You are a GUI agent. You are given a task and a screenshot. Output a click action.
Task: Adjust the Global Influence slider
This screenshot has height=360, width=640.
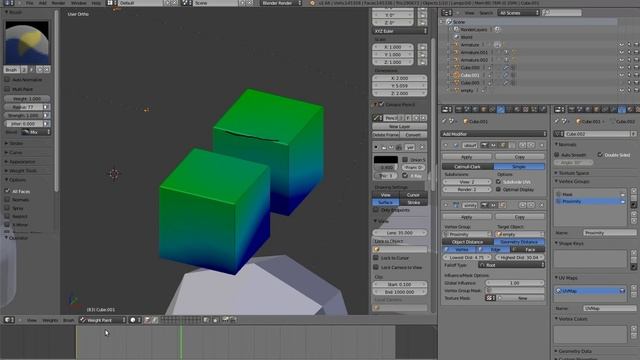(515, 282)
